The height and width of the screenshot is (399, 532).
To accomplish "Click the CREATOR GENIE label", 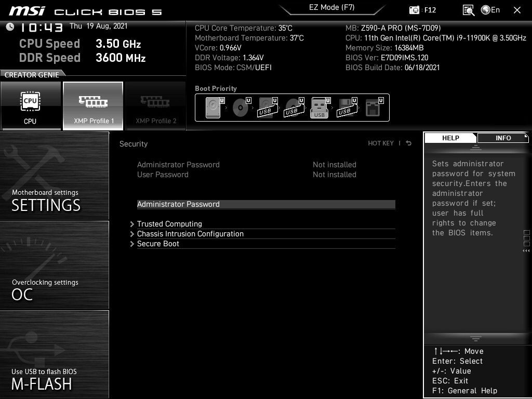I will click(32, 75).
